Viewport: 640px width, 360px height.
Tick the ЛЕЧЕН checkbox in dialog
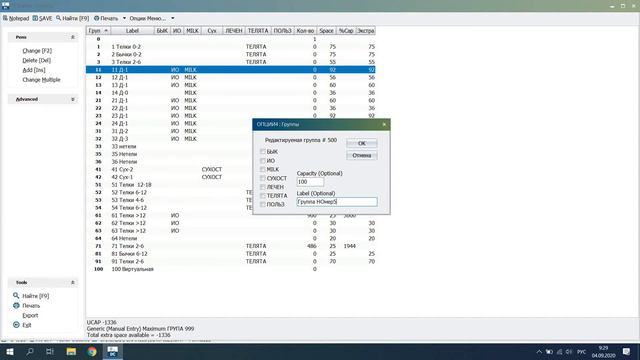tap(262, 187)
